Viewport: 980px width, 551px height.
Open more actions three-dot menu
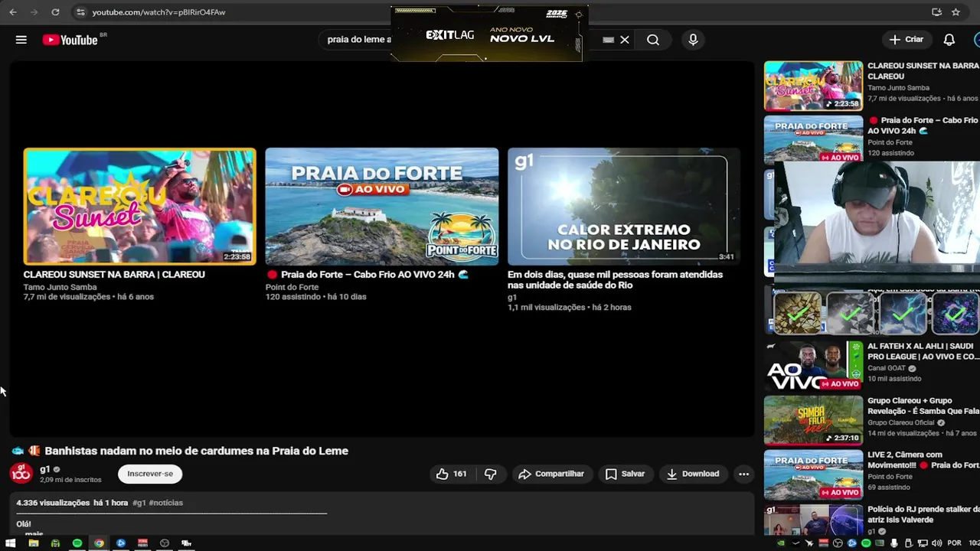pyautogui.click(x=743, y=474)
